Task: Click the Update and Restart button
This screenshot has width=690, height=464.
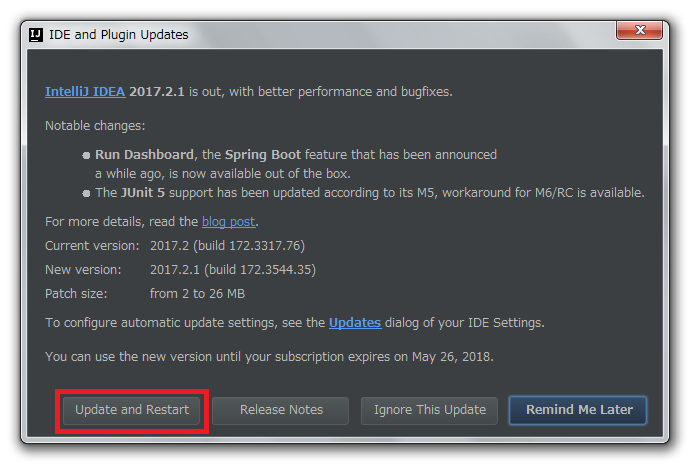Action: (x=132, y=410)
